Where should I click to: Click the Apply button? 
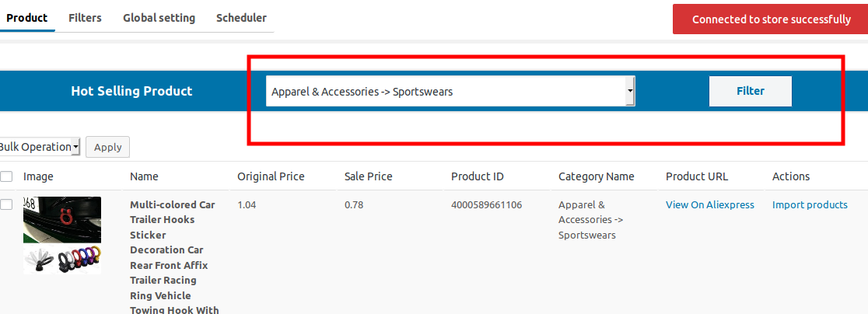pyautogui.click(x=108, y=147)
